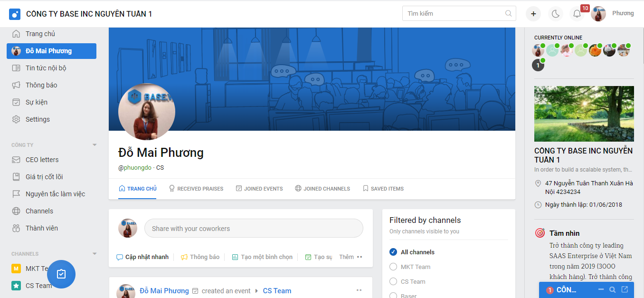Click the dark '1' online avatar

[538, 65]
